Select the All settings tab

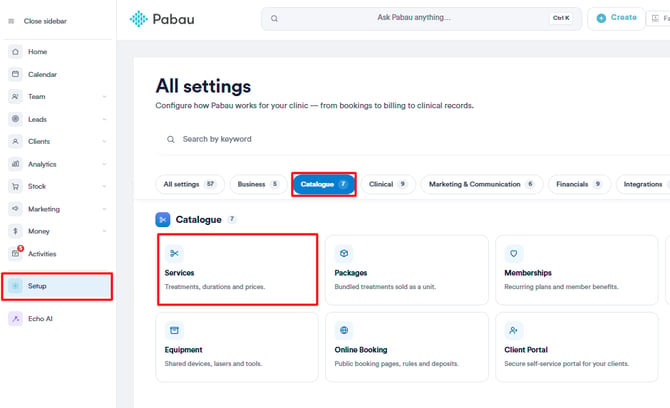[x=190, y=184]
